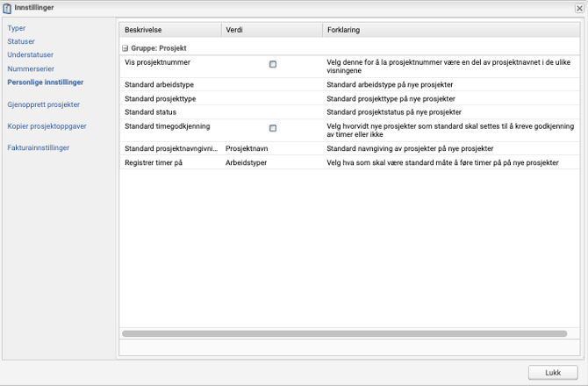Open Nummerserier settings
588x386 pixels.
(31, 68)
